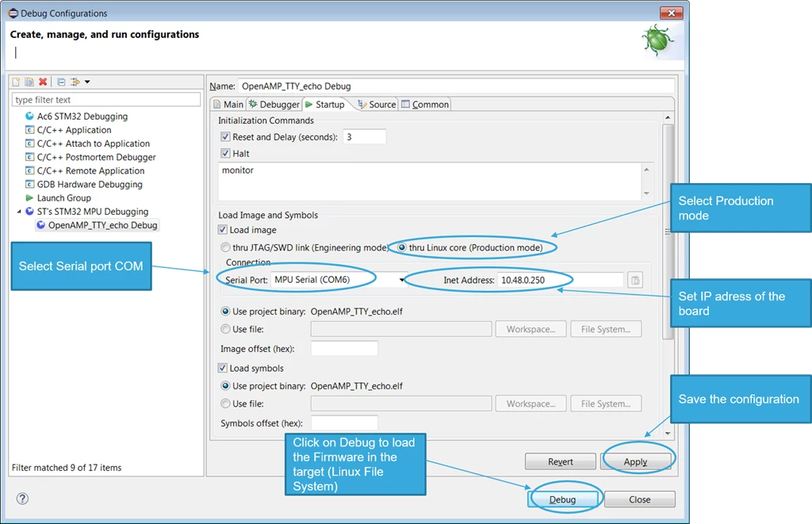Viewport: 812px width, 524px height.
Task: Click ST's STM32 MPU Debugging icon
Action: point(29,211)
